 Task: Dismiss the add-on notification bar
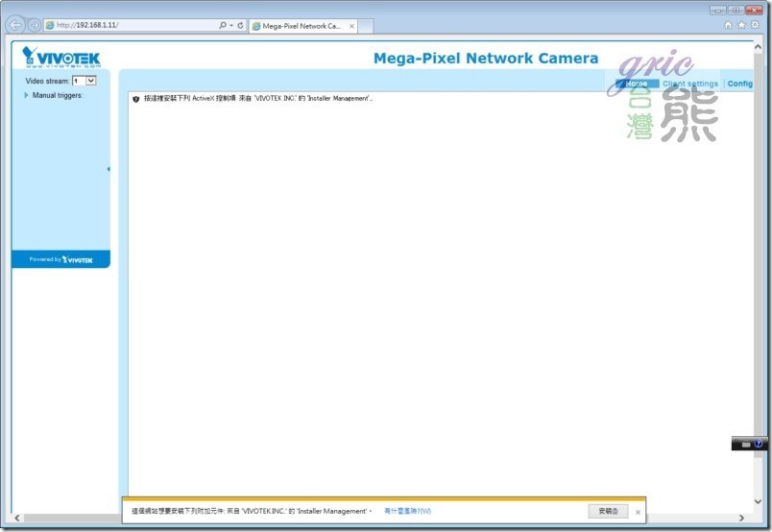pos(639,512)
